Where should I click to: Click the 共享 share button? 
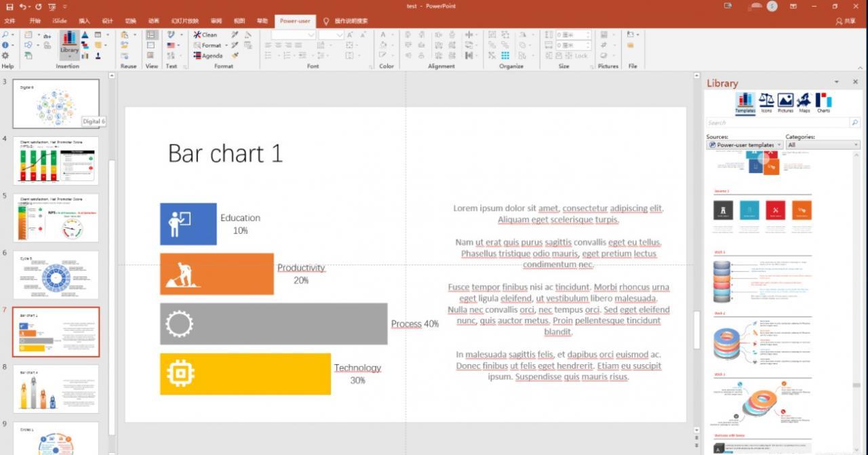tap(846, 21)
